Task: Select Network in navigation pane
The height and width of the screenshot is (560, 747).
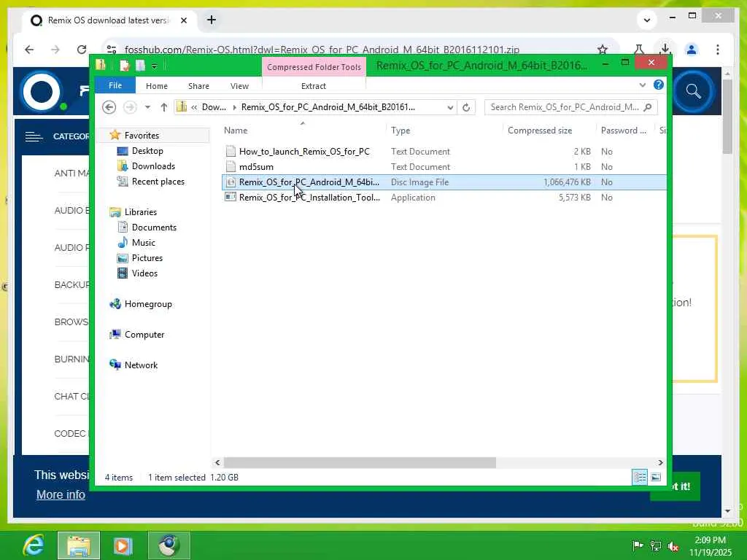Action: coord(141,365)
